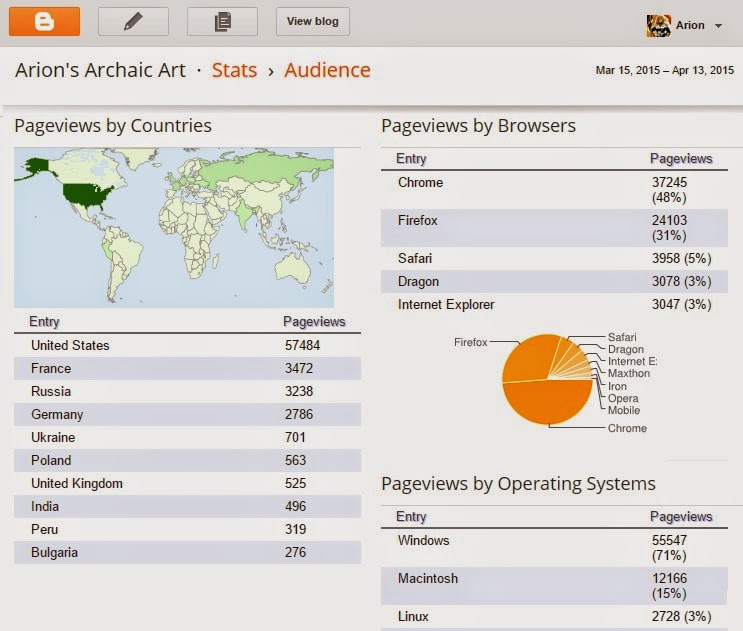Click the 12166 (15%) Macintosh pageviews value
Image resolution: width=743 pixels, height=631 pixels.
click(x=669, y=586)
